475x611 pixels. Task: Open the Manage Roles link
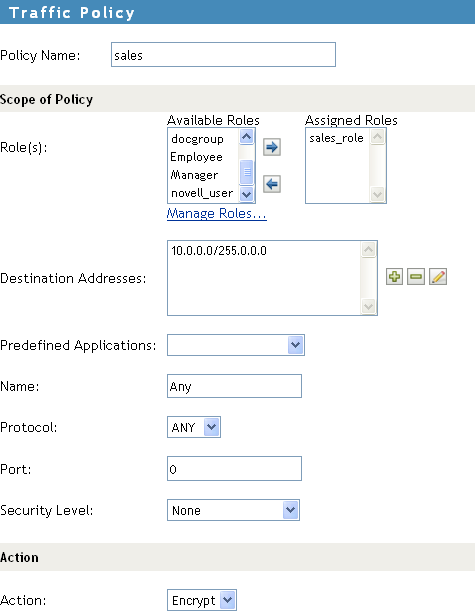pos(217,214)
